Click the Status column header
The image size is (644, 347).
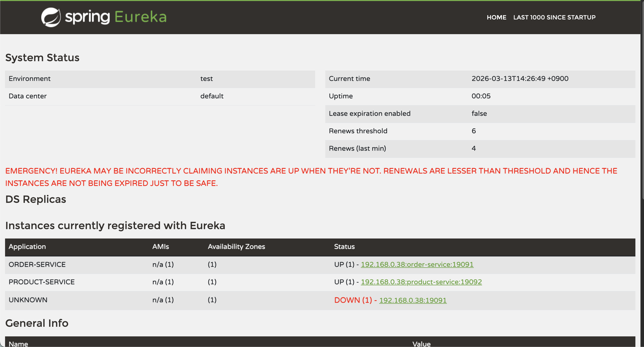coord(344,247)
